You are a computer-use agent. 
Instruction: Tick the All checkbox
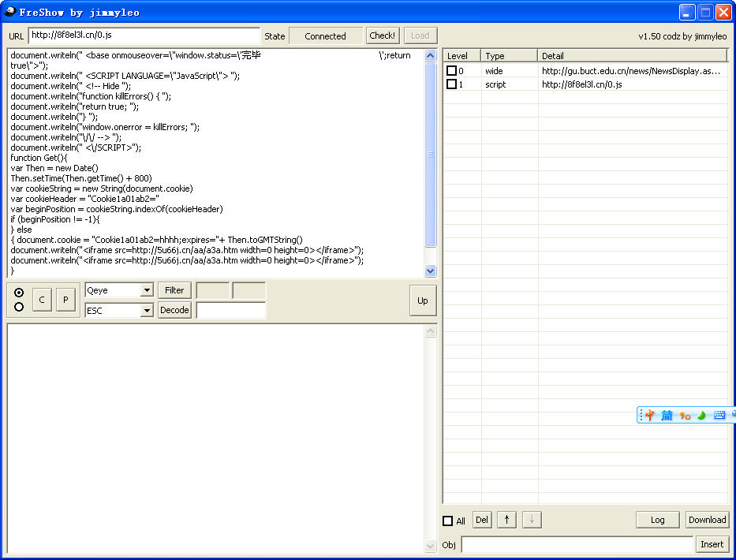pos(448,521)
